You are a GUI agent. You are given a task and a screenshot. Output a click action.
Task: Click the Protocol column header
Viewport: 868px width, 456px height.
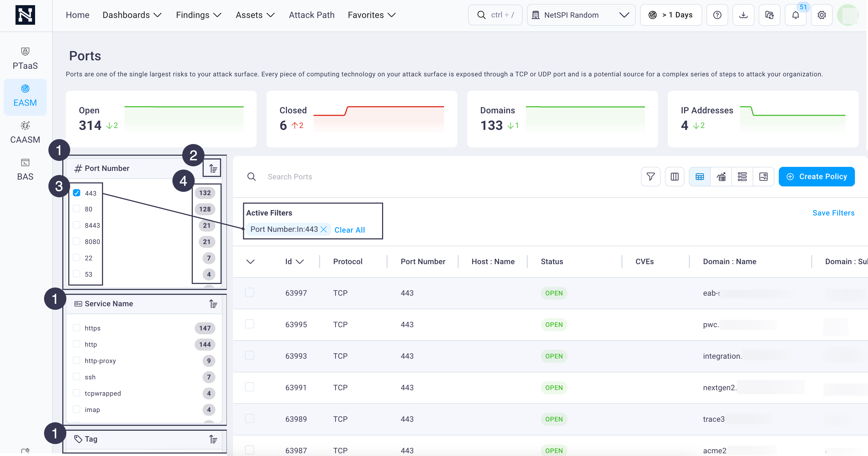348,262
